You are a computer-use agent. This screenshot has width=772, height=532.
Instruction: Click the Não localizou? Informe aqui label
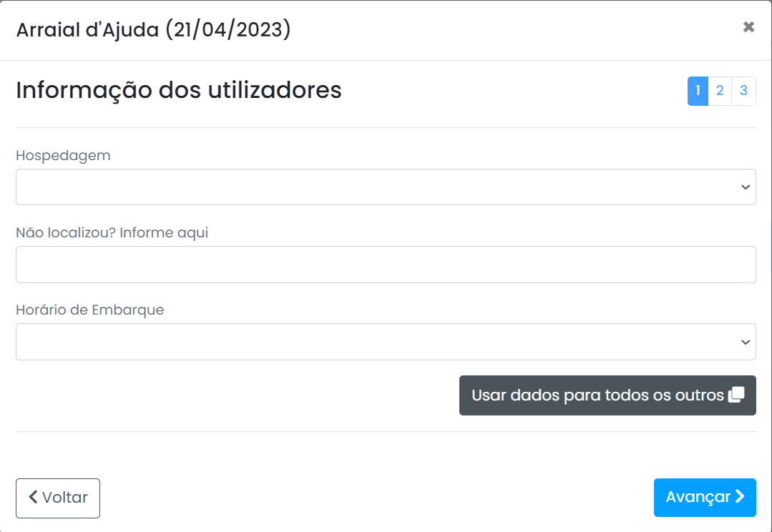112,232
